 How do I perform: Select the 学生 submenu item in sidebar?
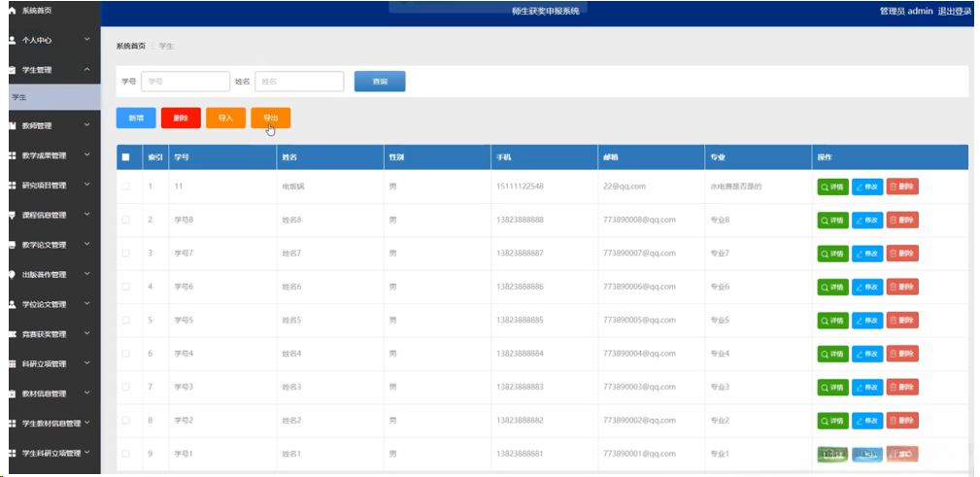tap(54, 97)
